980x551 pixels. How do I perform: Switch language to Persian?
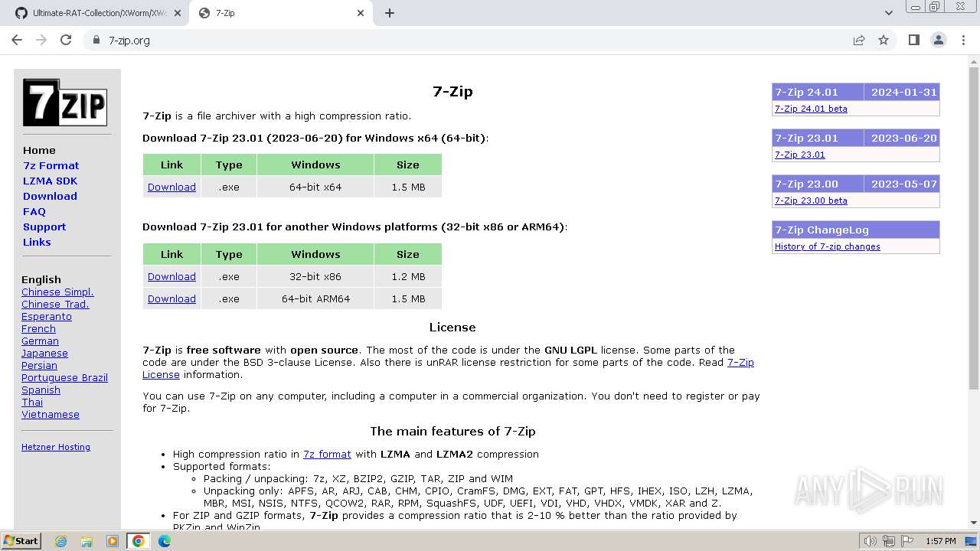[x=39, y=365]
